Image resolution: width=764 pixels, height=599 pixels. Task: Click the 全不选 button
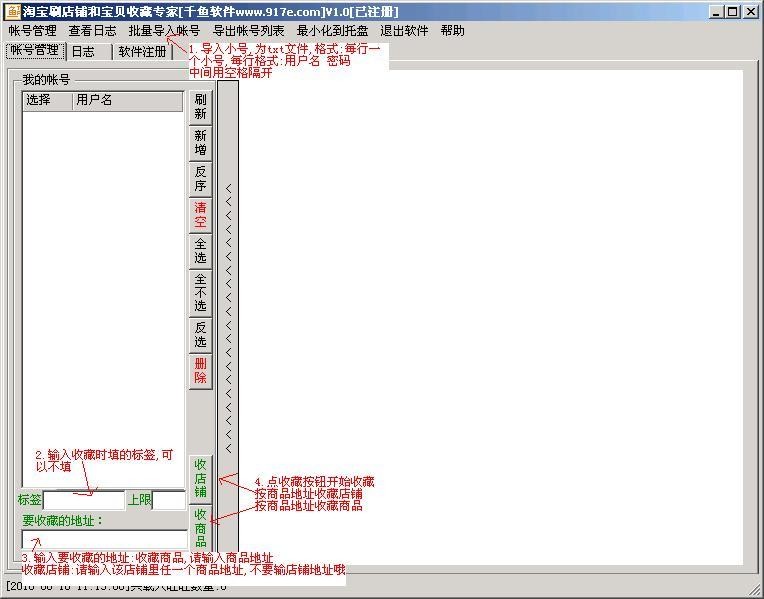pos(200,293)
